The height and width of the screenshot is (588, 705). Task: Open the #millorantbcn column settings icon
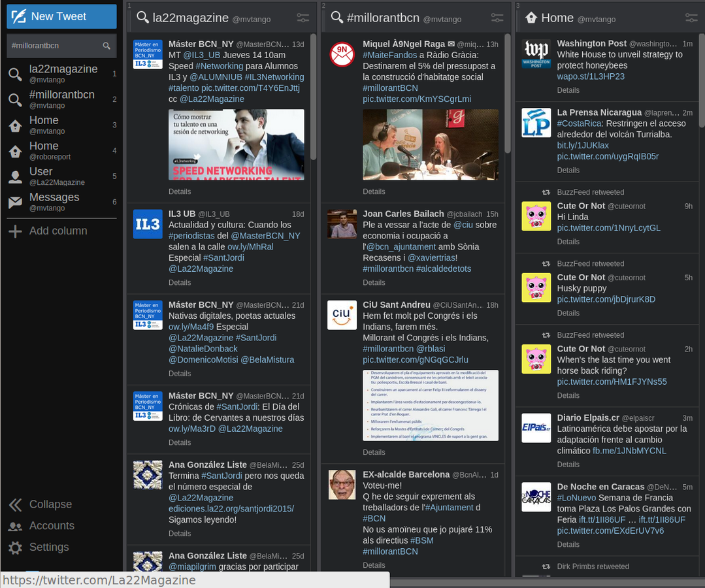coord(497,18)
